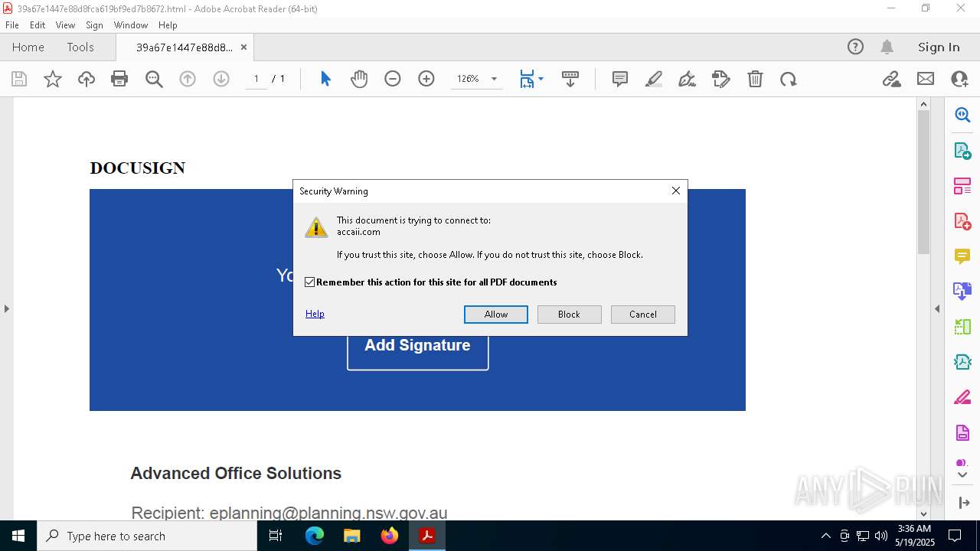980x551 pixels.
Task: Open the volume speaker tray icon
Action: [881, 536]
